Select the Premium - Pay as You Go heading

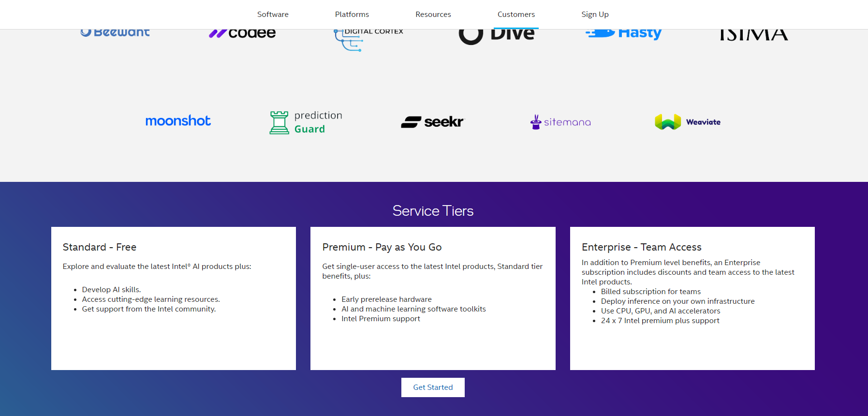[382, 247]
